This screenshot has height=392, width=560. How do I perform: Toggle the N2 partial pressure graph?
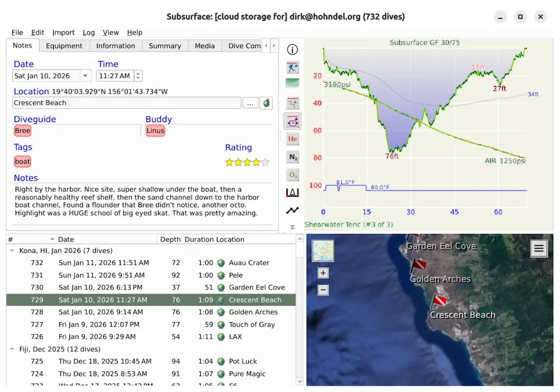tap(293, 157)
